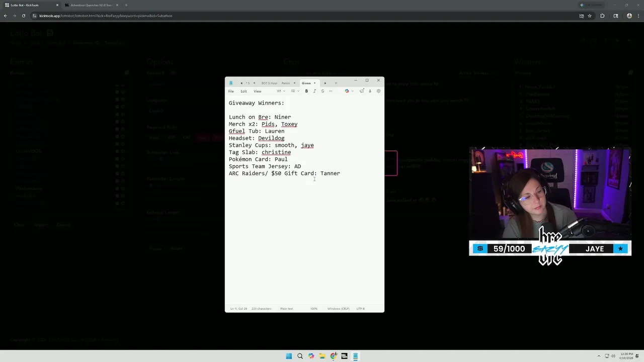Viewport: 644px width, 362px height.
Task: Click the 'Sports Team Jersey: AD' line
Action: (x=265, y=166)
